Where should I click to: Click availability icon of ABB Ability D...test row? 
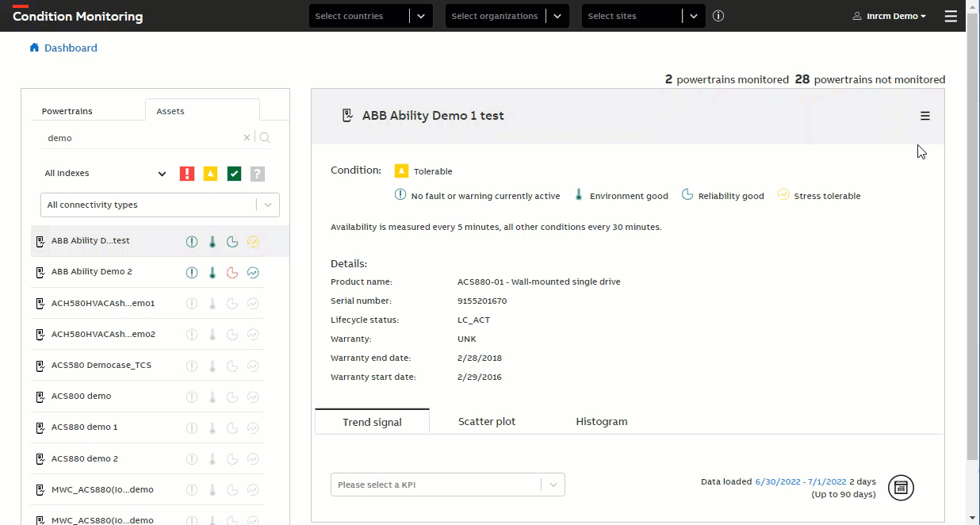point(192,242)
